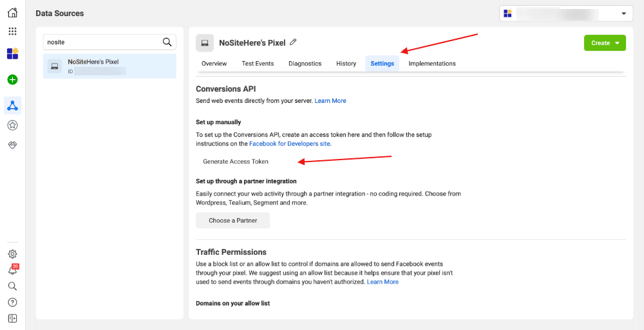Open the all tools grid icon
644x330 pixels.
coord(12,32)
